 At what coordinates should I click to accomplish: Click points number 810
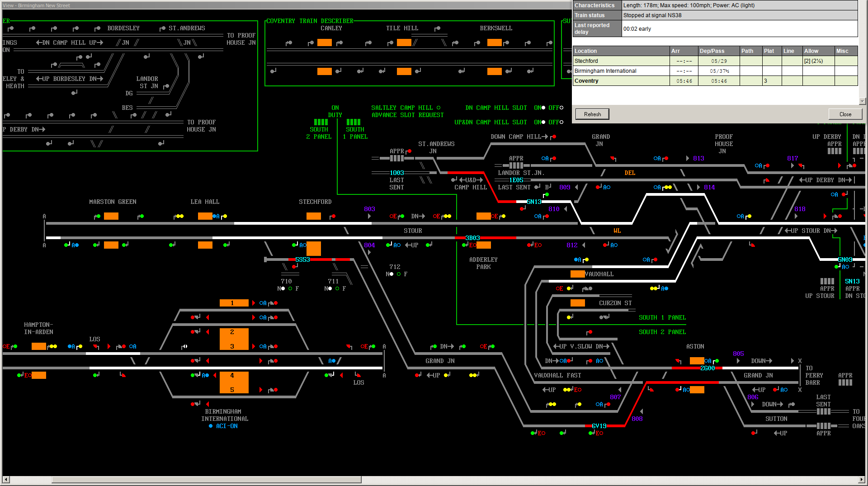(554, 209)
